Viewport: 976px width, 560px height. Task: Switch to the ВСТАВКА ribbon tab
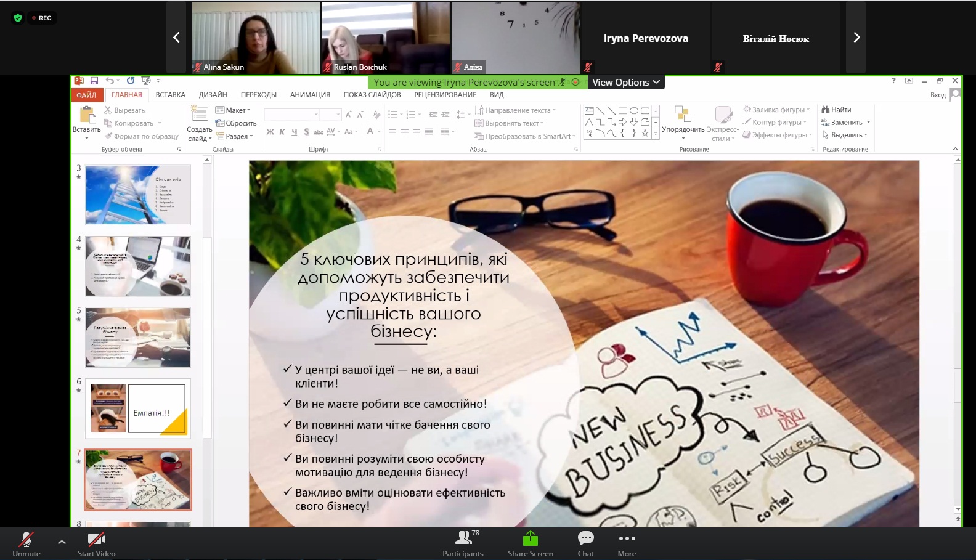[170, 95]
